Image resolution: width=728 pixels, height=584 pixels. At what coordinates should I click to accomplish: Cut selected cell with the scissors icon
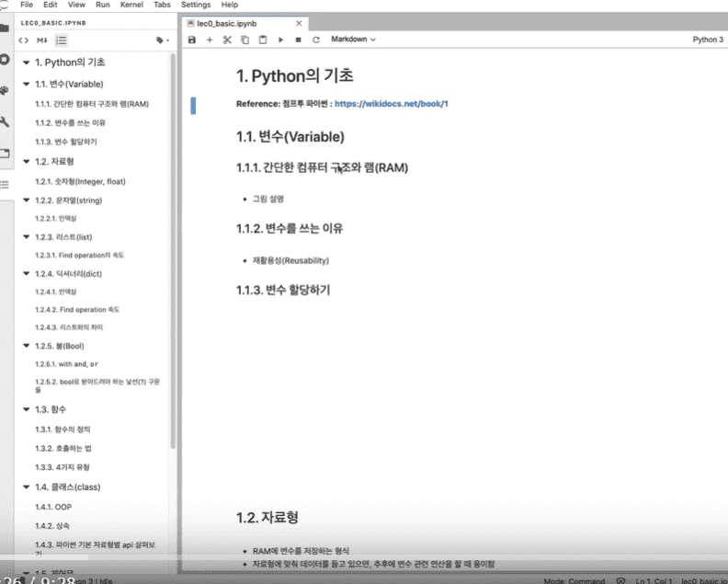click(227, 40)
